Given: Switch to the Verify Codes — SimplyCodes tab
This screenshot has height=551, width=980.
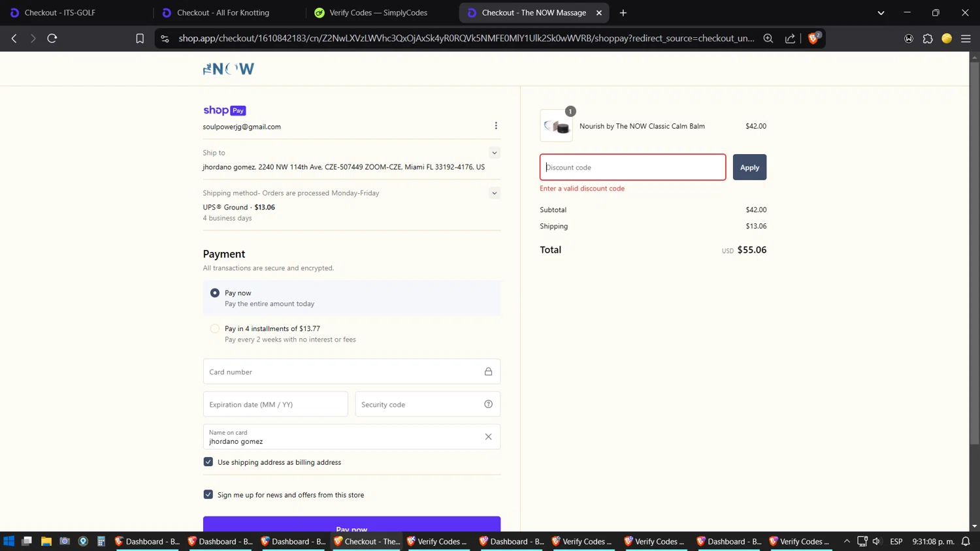Looking at the screenshot, I should coord(381,12).
